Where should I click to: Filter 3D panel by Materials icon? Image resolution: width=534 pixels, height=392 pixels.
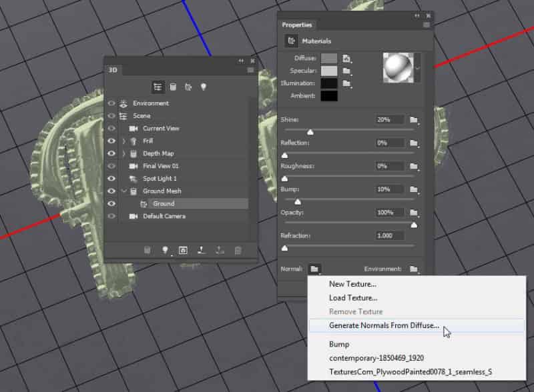(x=188, y=87)
